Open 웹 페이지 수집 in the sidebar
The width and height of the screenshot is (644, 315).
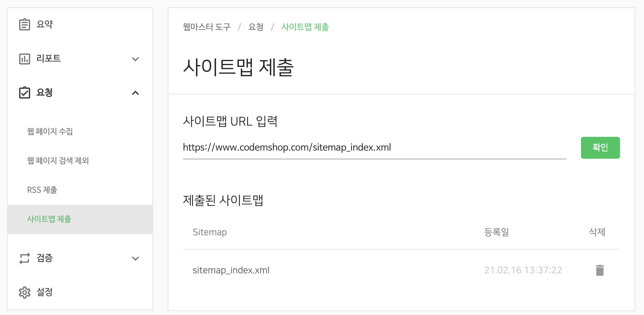point(50,131)
